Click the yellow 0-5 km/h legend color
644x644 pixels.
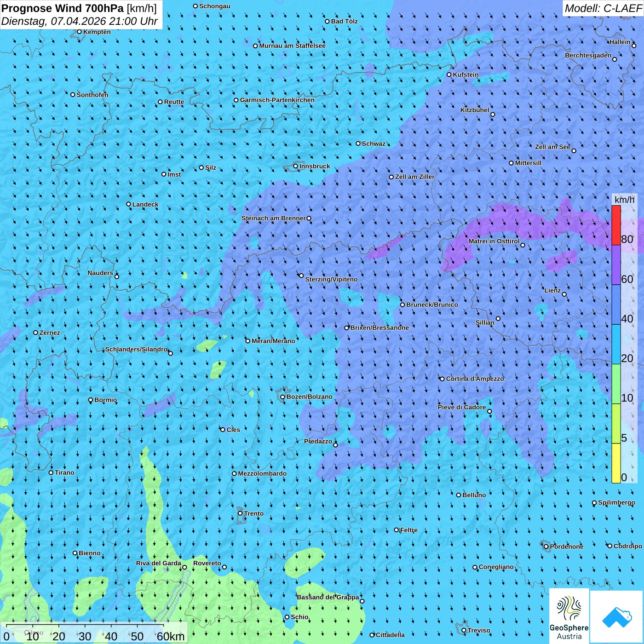tap(616, 463)
